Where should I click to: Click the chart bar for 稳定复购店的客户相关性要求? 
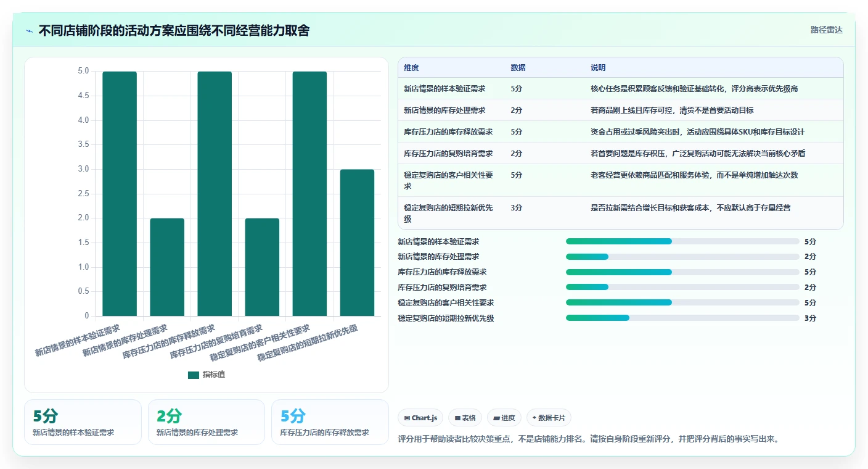coord(309,194)
